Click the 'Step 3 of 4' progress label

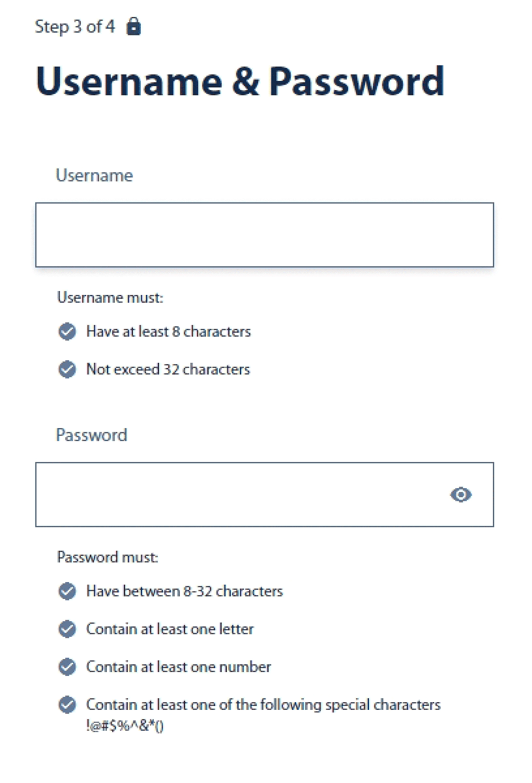[x=74, y=27]
